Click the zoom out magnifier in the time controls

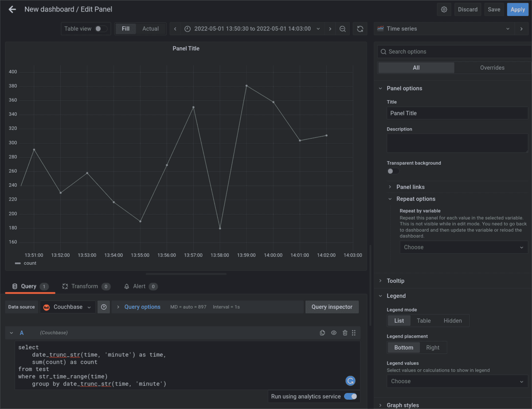coord(343,28)
